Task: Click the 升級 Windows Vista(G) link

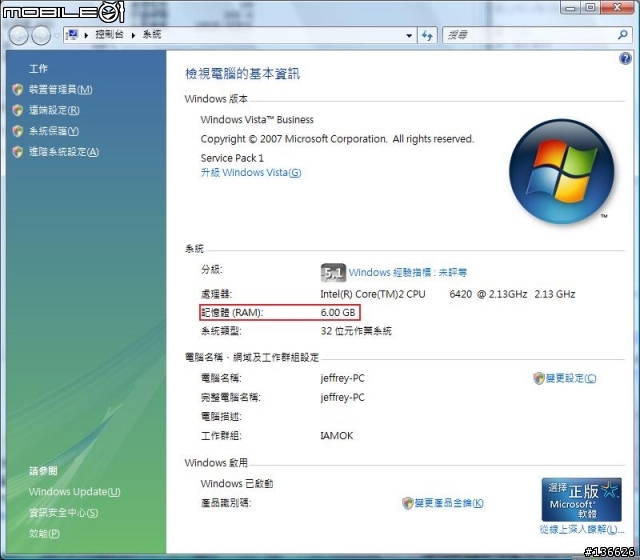Action: tap(251, 173)
